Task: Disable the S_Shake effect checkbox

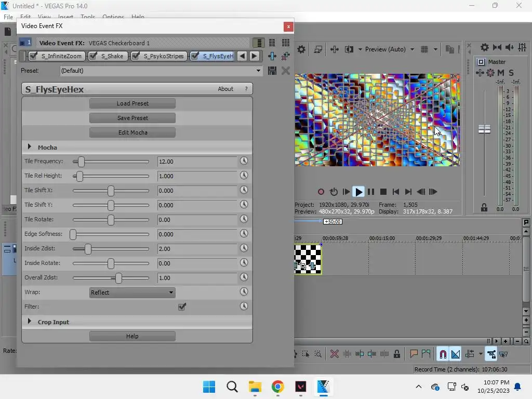Action: coord(93,56)
